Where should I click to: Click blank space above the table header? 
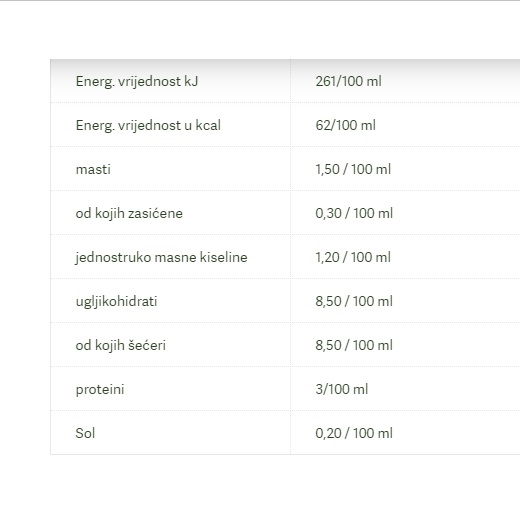(x=260, y=30)
